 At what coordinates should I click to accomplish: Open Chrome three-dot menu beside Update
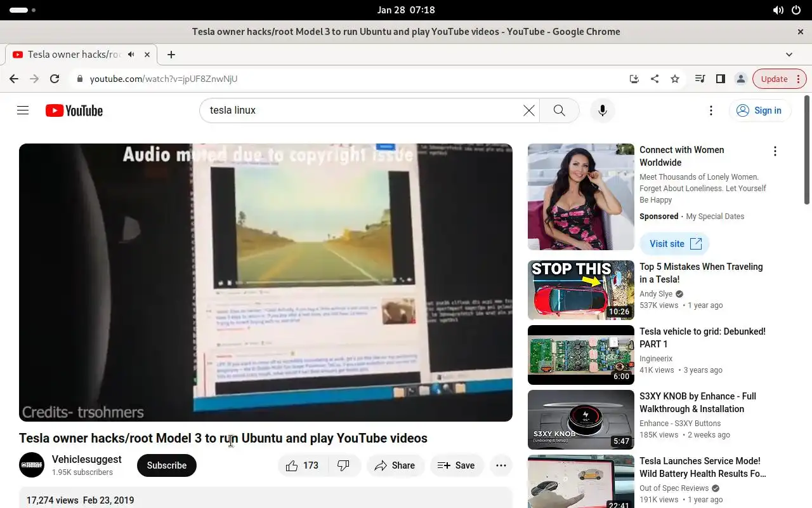[798, 79]
